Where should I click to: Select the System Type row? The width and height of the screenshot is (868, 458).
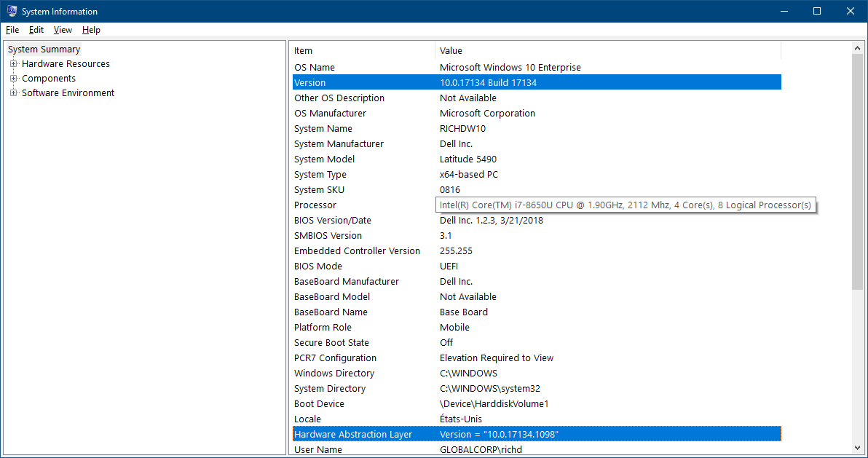pos(537,175)
